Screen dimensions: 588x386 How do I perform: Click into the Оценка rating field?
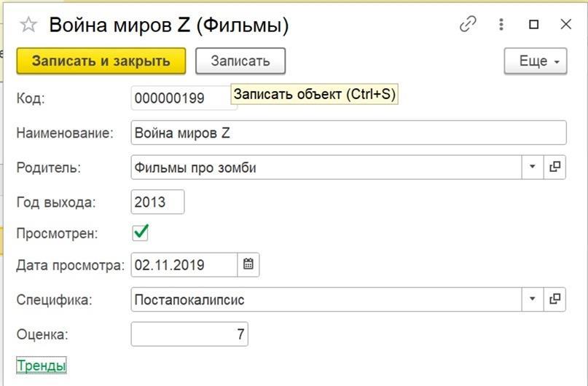189,334
